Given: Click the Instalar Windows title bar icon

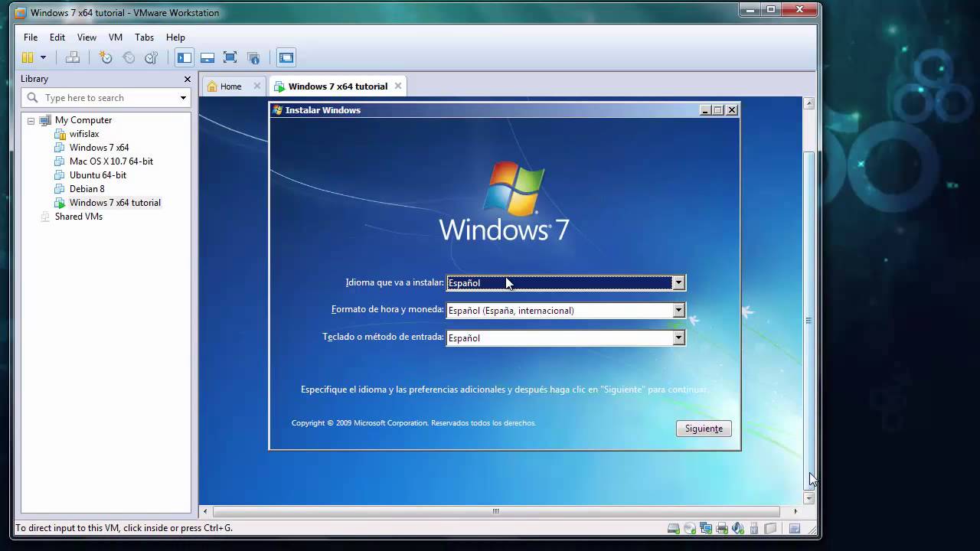Looking at the screenshot, I should point(277,110).
